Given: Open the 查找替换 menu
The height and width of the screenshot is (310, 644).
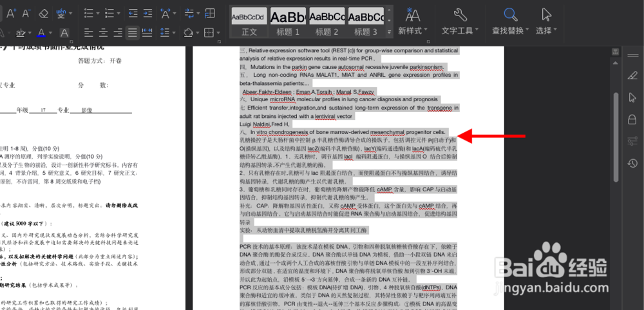Looking at the screenshot, I should tap(511, 30).
